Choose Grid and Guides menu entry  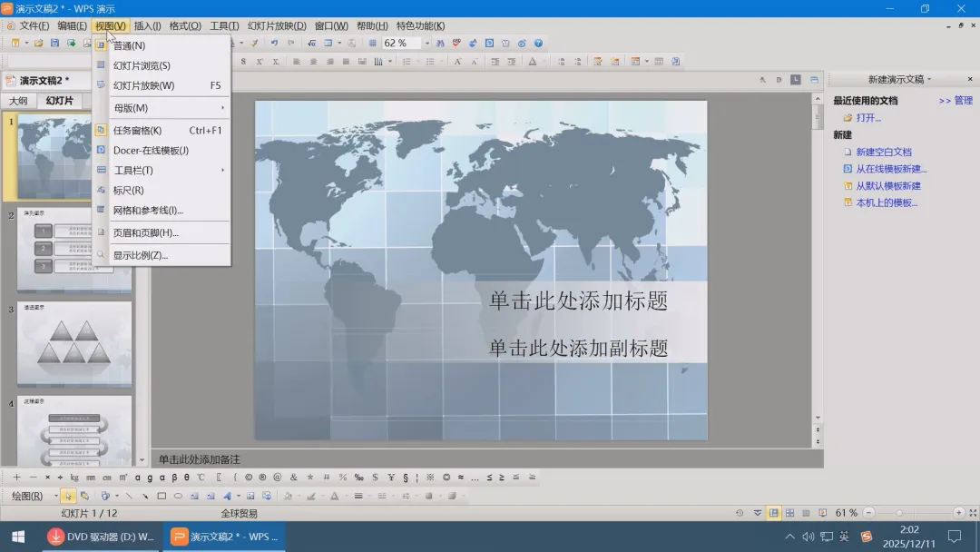pos(163,210)
